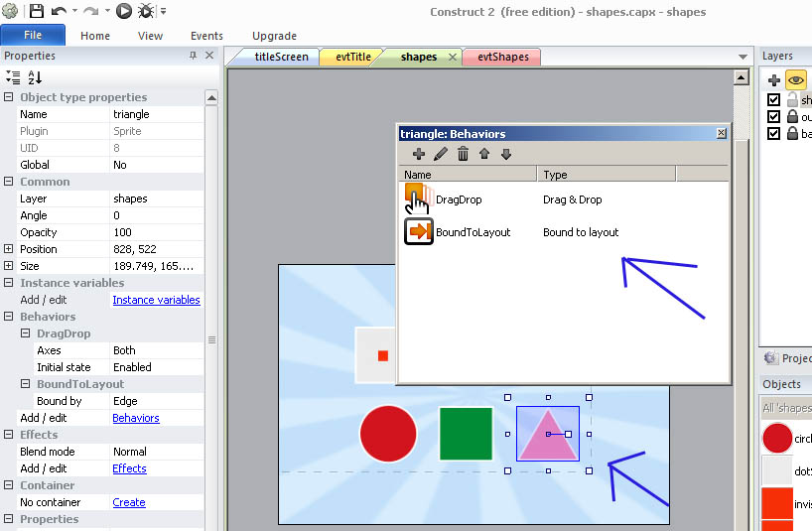Screen dimensions: 812x531
Task: Toggle the eye button in Layers panel
Action: click(x=795, y=80)
